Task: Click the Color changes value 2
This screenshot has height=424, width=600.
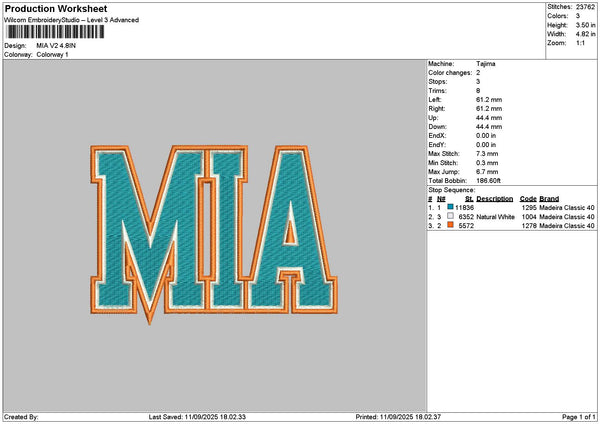Action: tap(478, 73)
